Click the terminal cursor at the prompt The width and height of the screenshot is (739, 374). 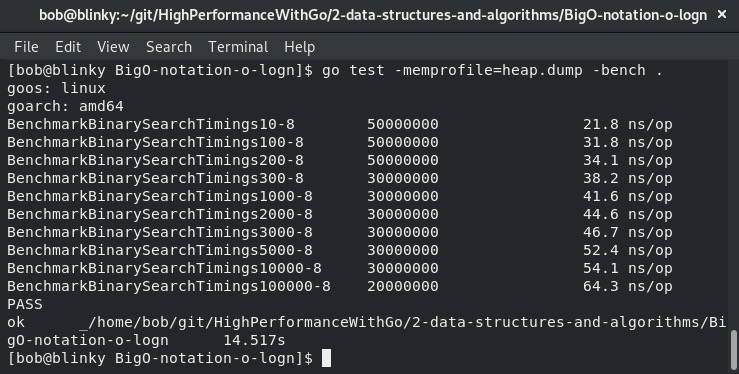(326, 358)
